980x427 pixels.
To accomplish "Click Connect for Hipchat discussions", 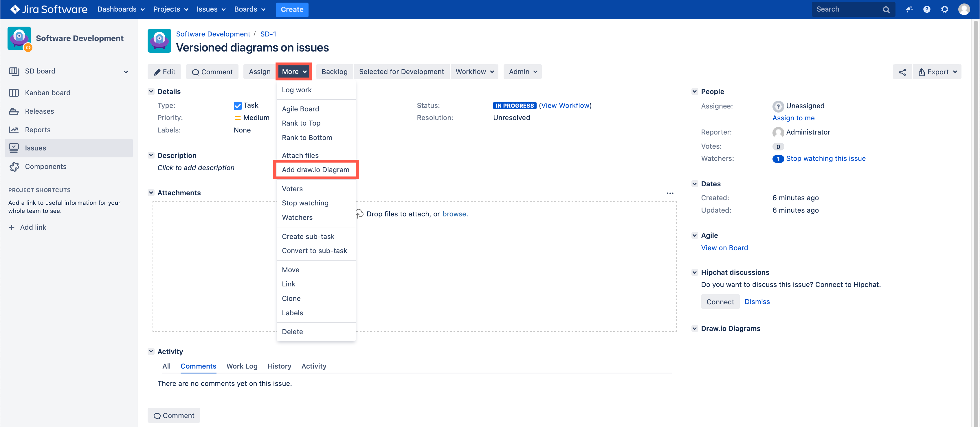I will tap(720, 301).
